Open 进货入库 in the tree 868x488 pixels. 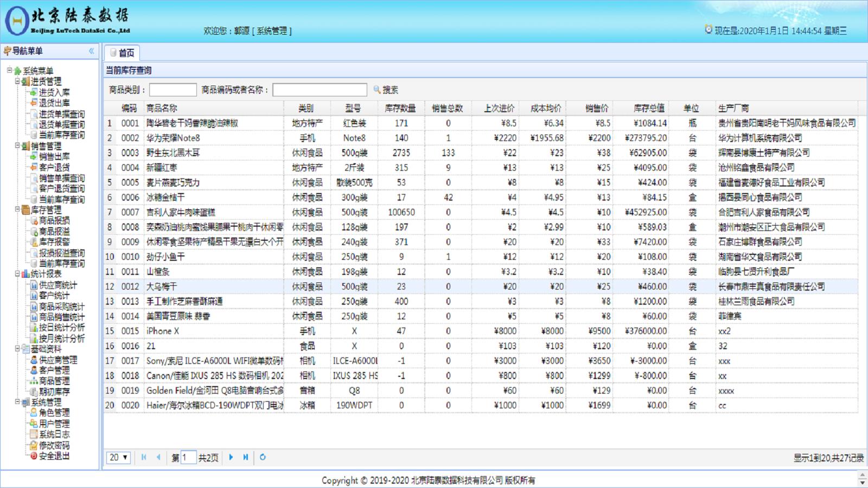(54, 92)
